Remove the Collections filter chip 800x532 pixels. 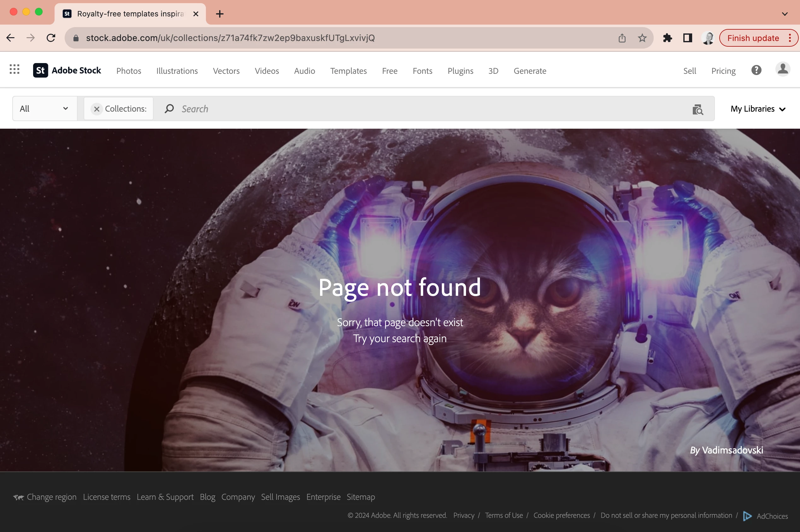click(x=97, y=109)
